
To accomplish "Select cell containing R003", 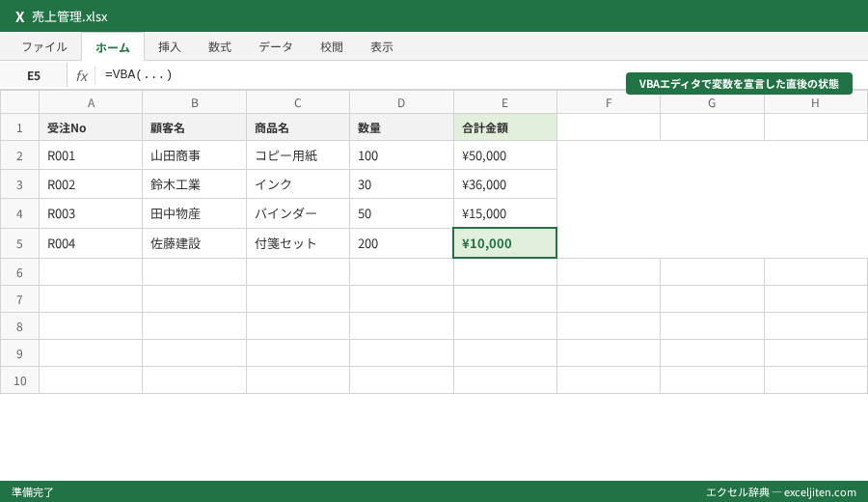I will [91, 213].
